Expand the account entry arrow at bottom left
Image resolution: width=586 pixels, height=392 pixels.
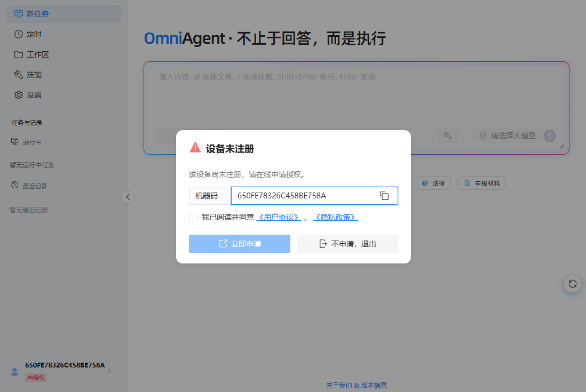(109, 371)
